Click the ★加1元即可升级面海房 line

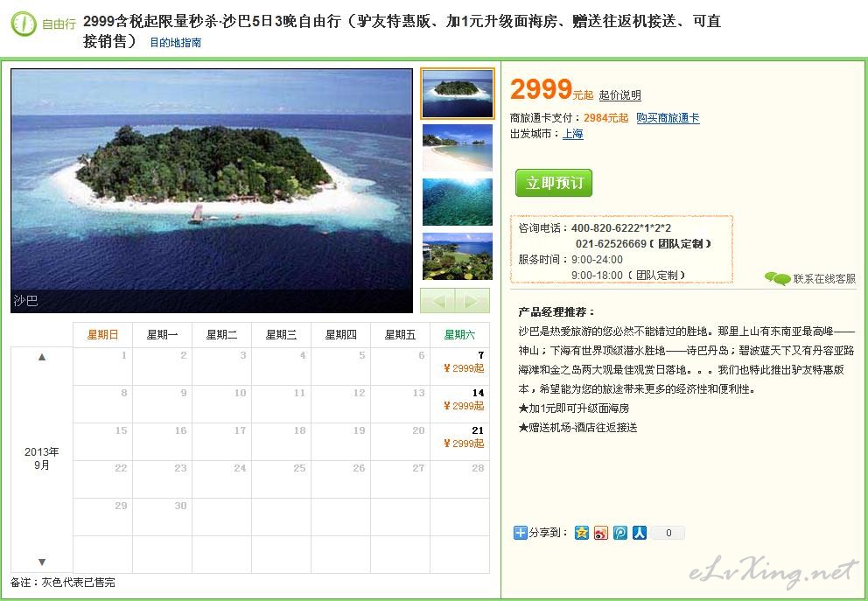573,409
